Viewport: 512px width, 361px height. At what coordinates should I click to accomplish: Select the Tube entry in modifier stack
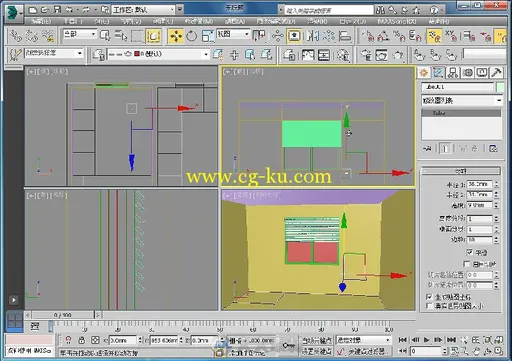[x=461, y=113]
